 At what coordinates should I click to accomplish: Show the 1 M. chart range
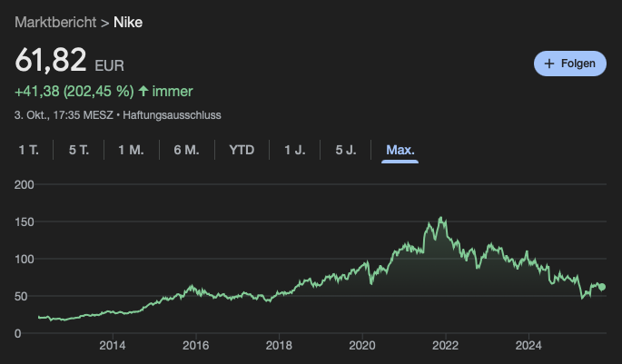131,150
